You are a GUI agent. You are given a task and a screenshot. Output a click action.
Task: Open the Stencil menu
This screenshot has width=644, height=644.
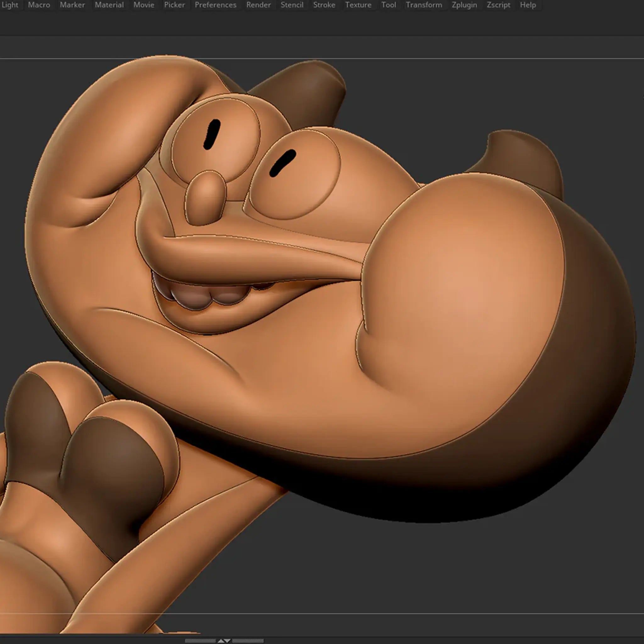pyautogui.click(x=292, y=5)
